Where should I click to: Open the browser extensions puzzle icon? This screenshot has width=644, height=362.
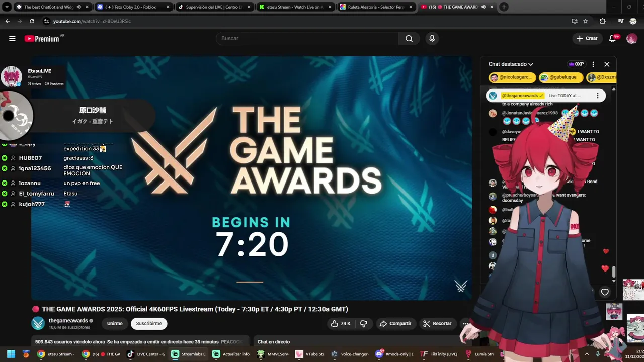[x=603, y=21]
